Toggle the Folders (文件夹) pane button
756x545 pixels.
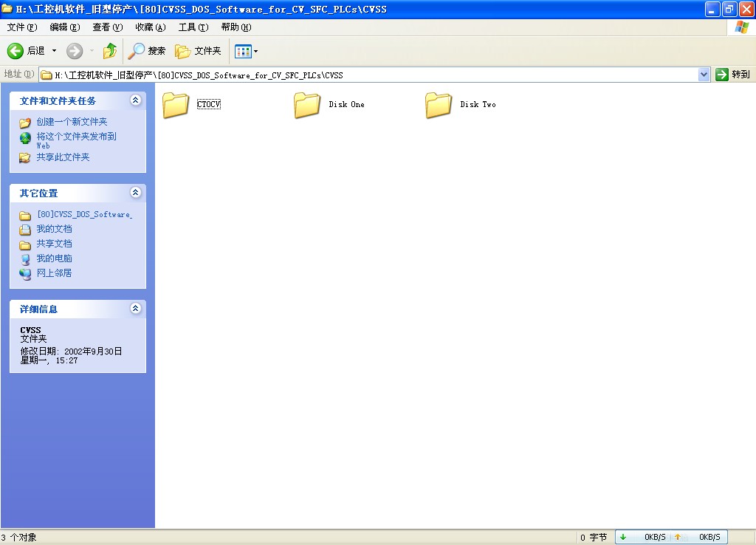pos(198,51)
